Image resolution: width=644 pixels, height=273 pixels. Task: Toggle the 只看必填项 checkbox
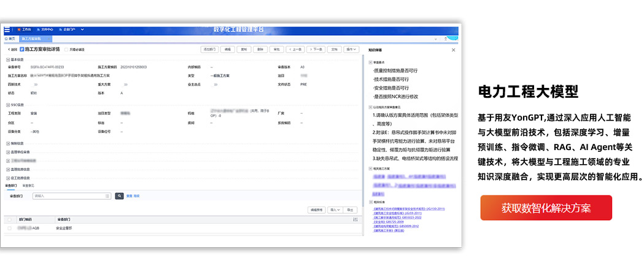66,50
